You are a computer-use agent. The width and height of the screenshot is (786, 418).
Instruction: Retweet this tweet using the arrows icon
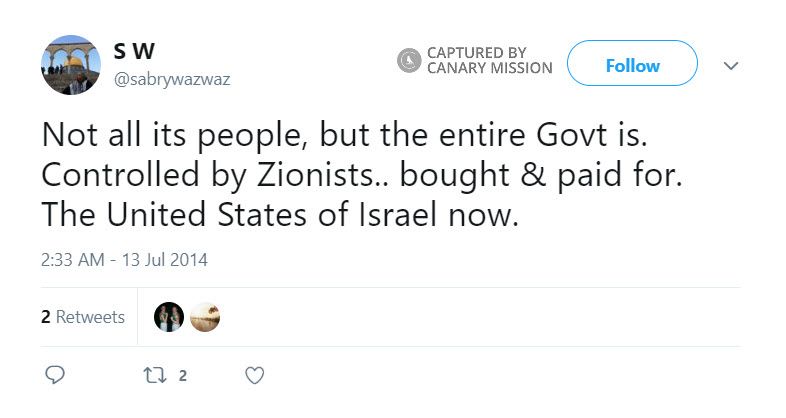coord(153,376)
